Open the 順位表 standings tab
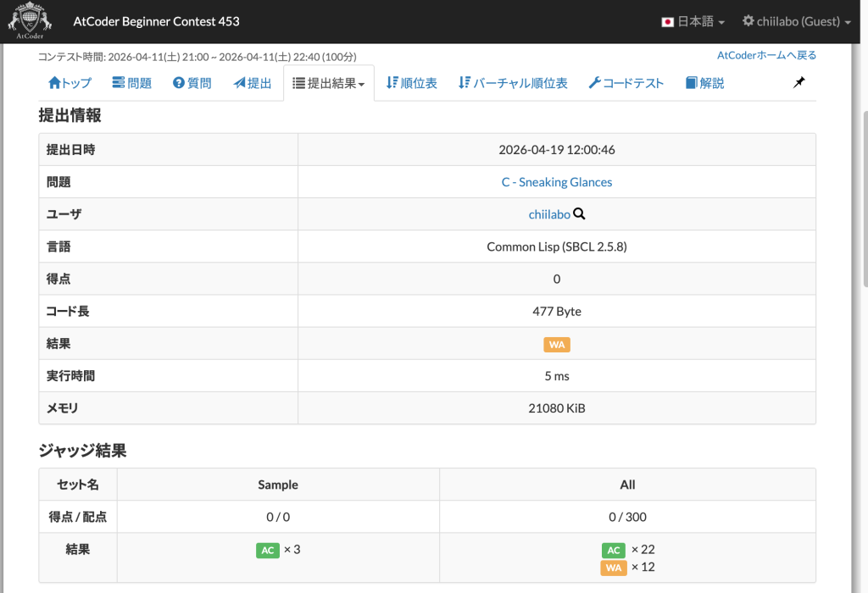The image size is (868, 593). (411, 83)
